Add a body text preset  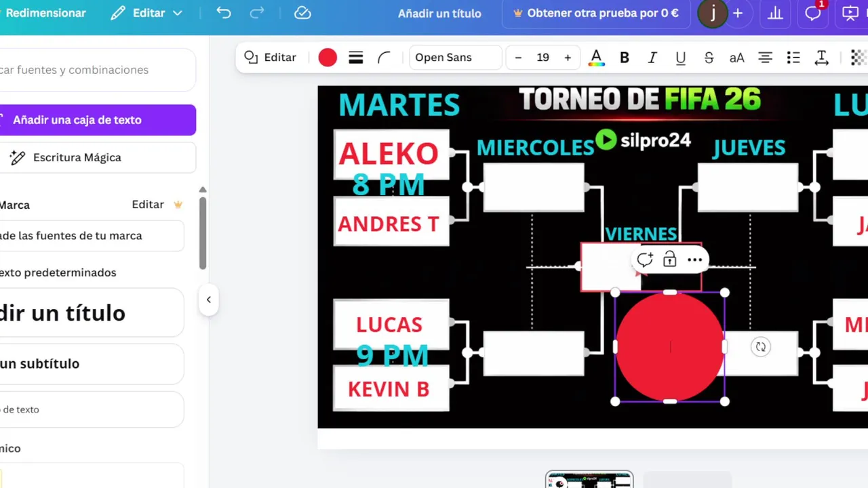pyautogui.click(x=92, y=409)
